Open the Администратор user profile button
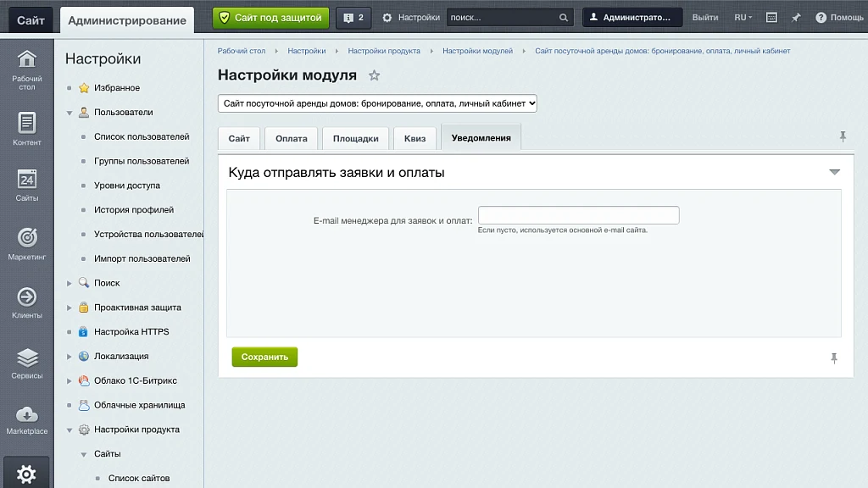The width and height of the screenshot is (868, 488). click(x=632, y=18)
